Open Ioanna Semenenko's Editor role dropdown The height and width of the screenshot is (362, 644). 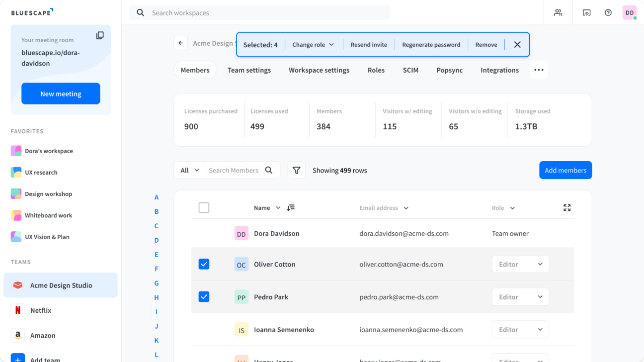click(x=520, y=329)
